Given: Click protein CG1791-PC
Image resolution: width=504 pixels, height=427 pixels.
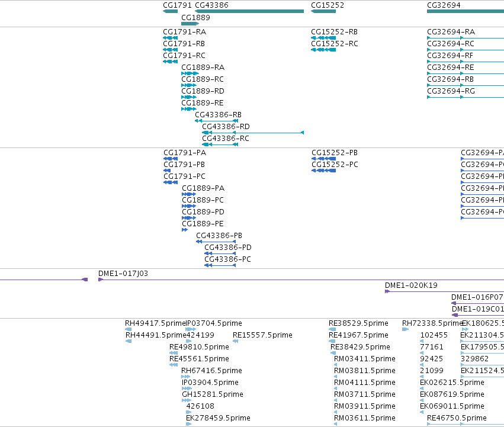Looking at the screenshot, I should click(185, 176).
